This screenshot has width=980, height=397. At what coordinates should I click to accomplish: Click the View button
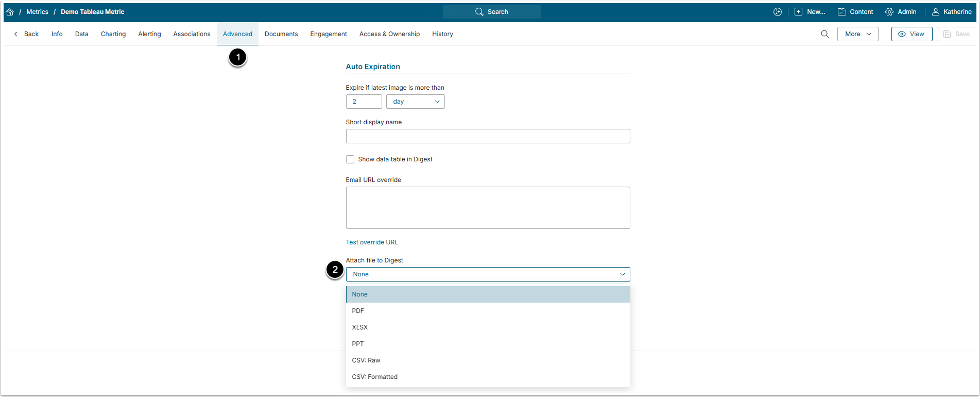(x=911, y=34)
